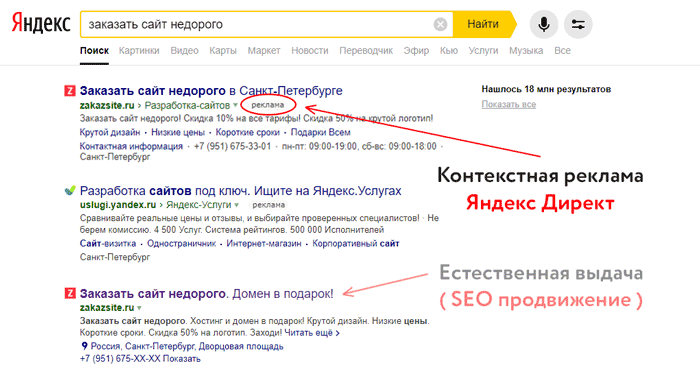Open the Крутой дизайн sitelink
This screenshot has width=700, height=385.
[110, 132]
